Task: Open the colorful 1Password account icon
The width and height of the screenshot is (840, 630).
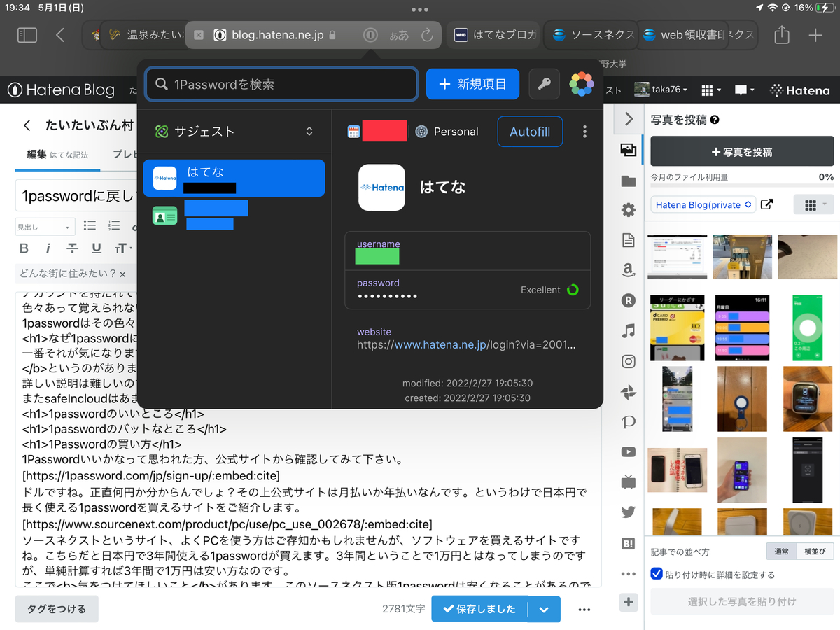Action: coord(581,84)
